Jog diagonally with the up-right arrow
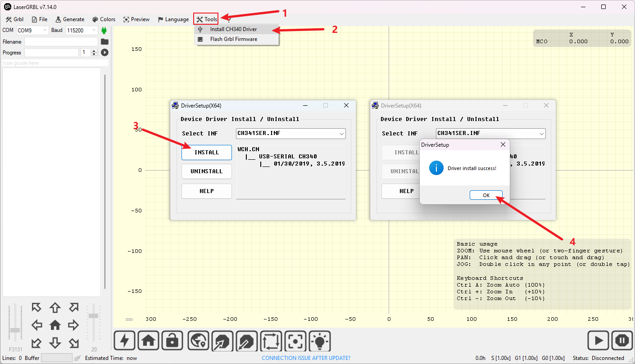This screenshot has width=635, height=364. click(x=73, y=307)
